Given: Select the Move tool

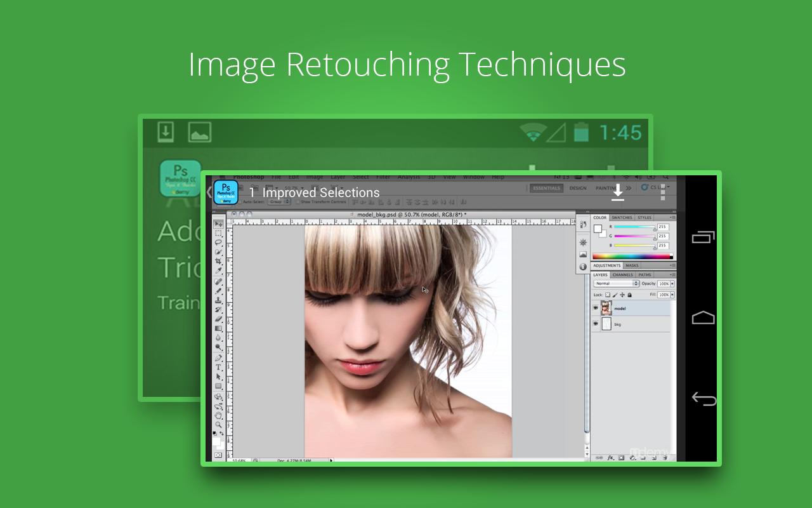Looking at the screenshot, I should pos(219,224).
